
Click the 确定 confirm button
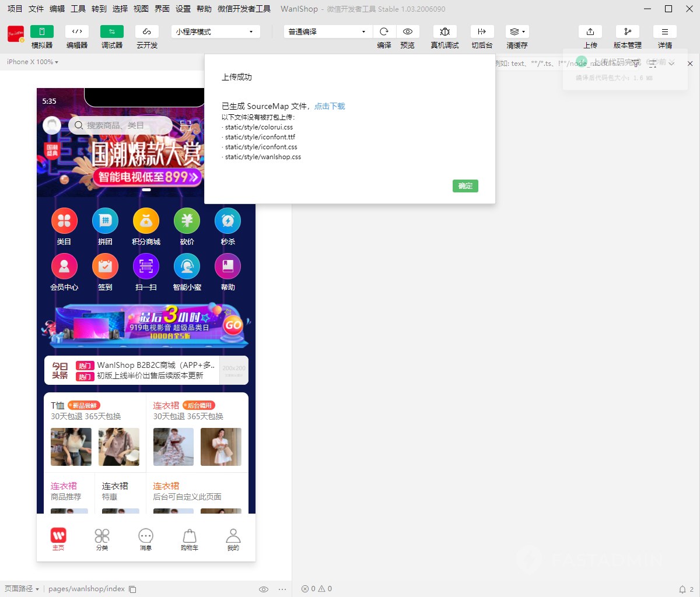click(x=466, y=186)
